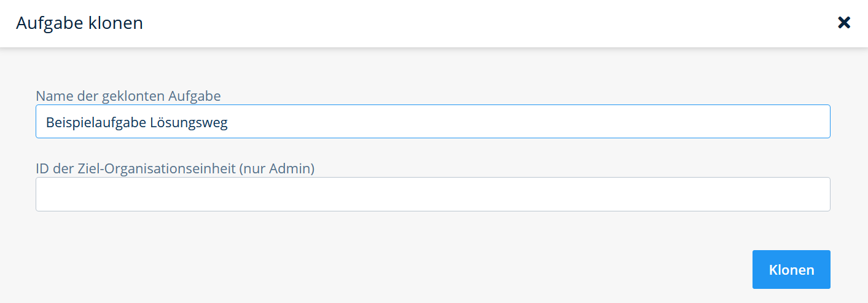Click the word Ziel-Organisationseinheit in the label
The height and width of the screenshot is (303, 868).
pos(156,168)
